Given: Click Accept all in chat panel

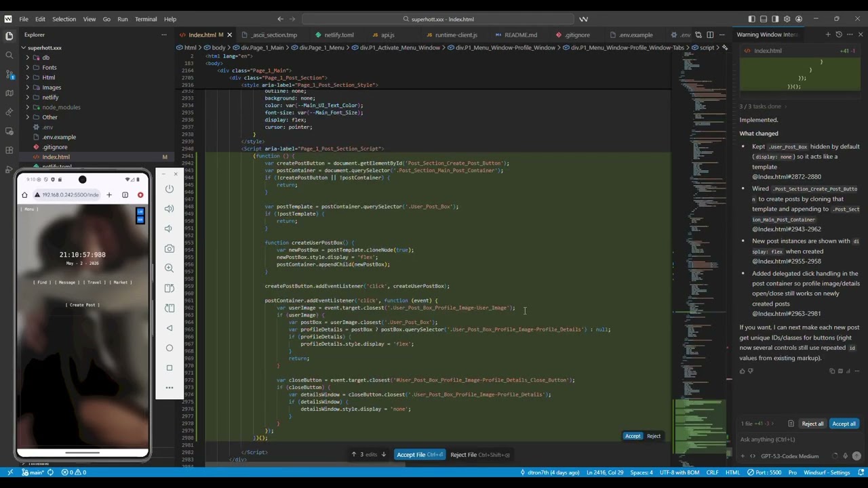Looking at the screenshot, I should [x=844, y=424].
